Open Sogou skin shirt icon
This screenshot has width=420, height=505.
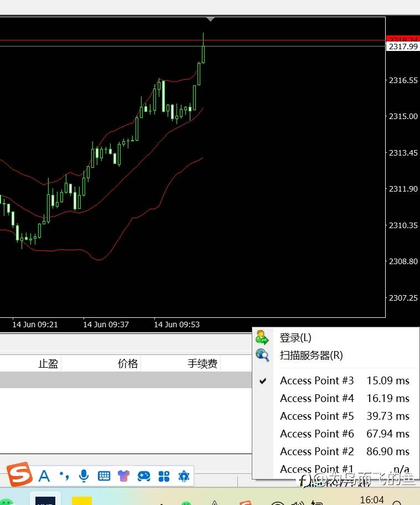pos(123,476)
